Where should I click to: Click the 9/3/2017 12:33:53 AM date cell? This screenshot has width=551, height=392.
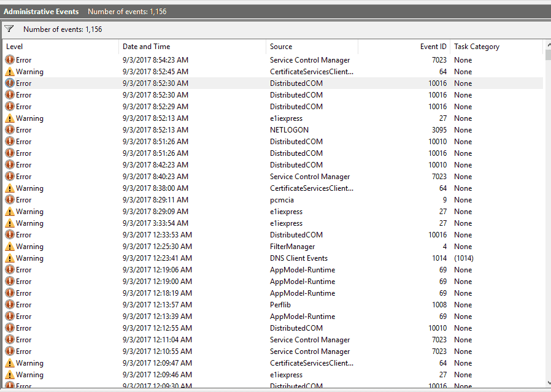pyautogui.click(x=157, y=234)
